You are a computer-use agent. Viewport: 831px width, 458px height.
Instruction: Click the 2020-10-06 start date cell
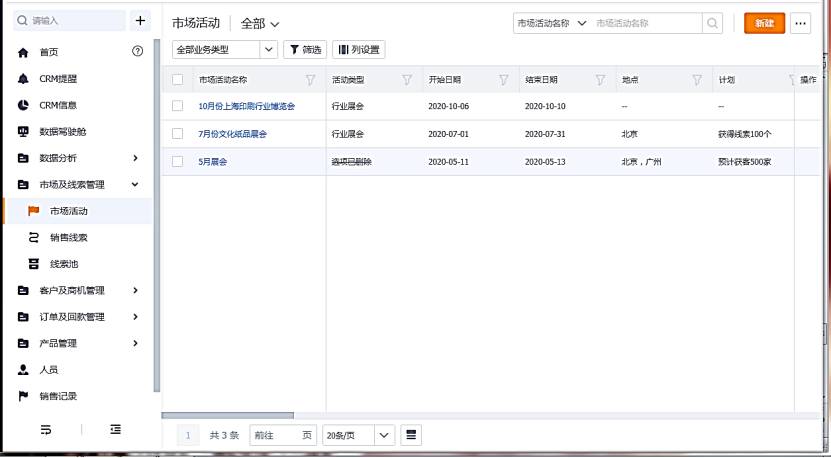448,106
